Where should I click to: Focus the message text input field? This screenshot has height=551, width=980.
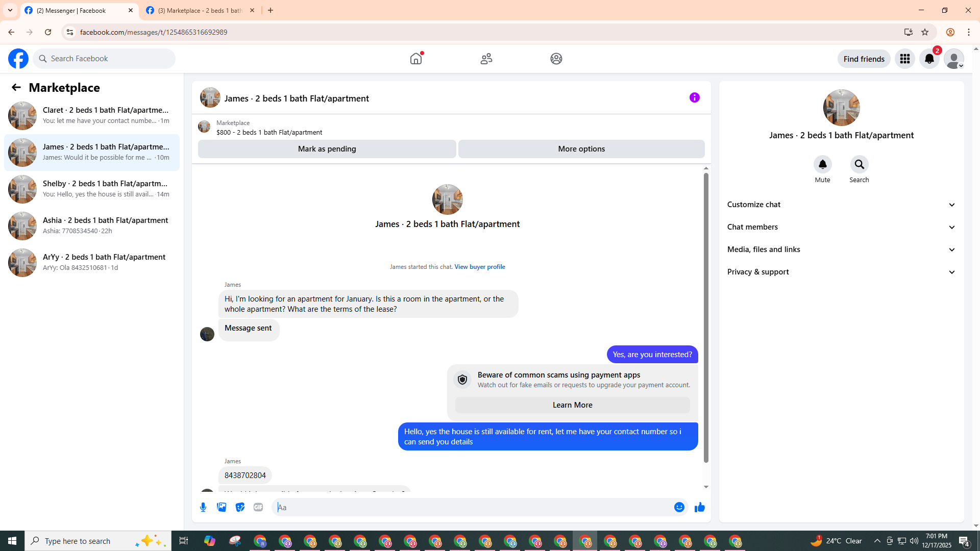tap(472, 507)
